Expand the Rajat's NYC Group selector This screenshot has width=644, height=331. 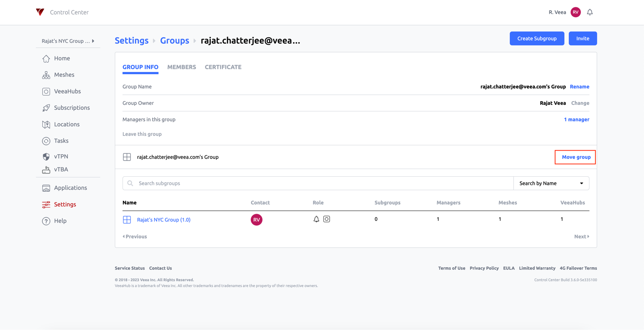(68, 41)
